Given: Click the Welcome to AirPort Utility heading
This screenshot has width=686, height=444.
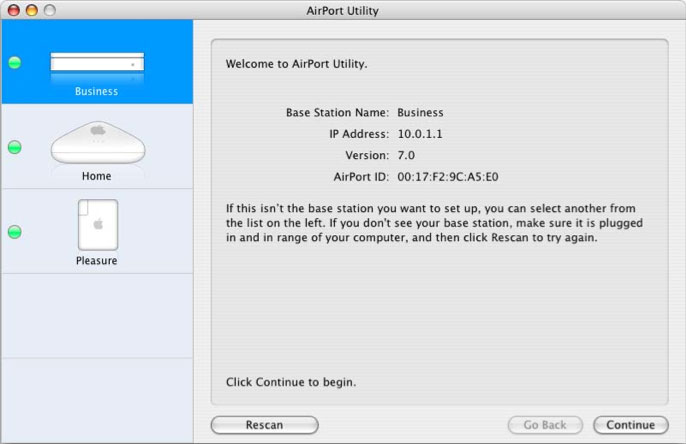Looking at the screenshot, I should 296,64.
